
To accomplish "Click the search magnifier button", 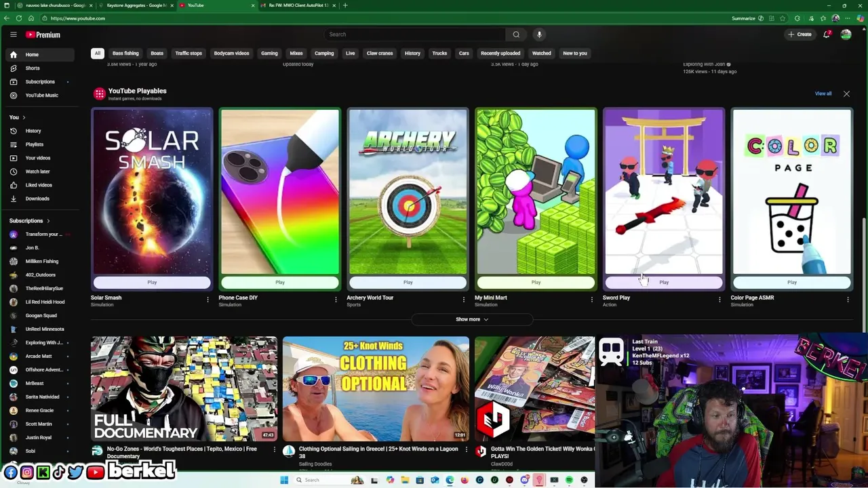I will coord(516,35).
